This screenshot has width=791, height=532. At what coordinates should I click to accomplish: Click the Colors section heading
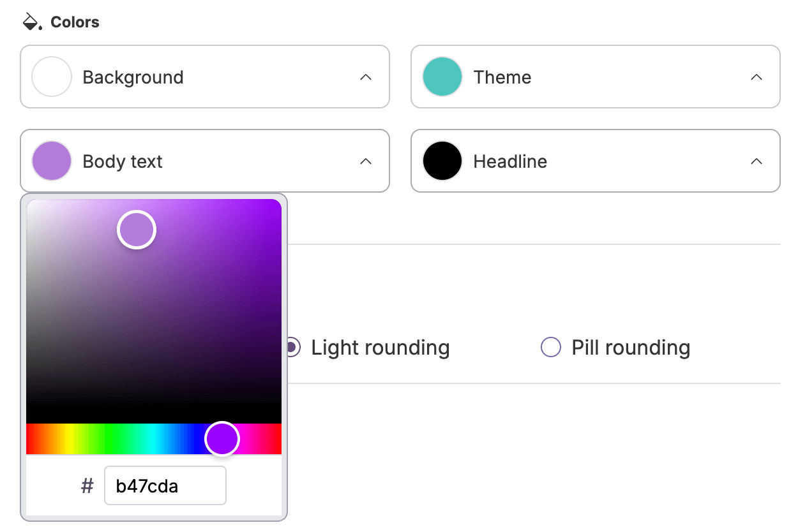pos(75,21)
